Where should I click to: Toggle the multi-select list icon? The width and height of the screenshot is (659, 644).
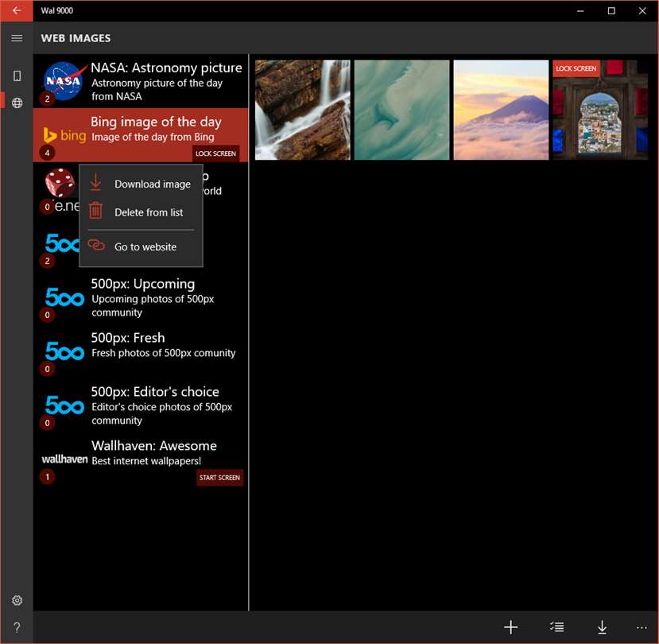click(557, 627)
